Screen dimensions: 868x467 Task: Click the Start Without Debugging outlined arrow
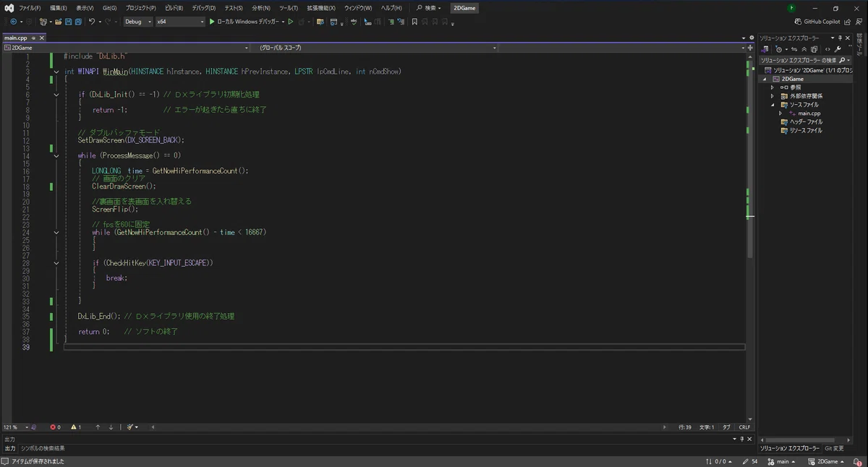pos(291,22)
